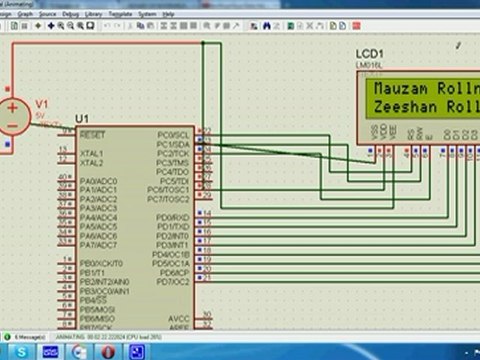
Task: Click the Zoom In magnifier icon
Action: click(61, 26)
